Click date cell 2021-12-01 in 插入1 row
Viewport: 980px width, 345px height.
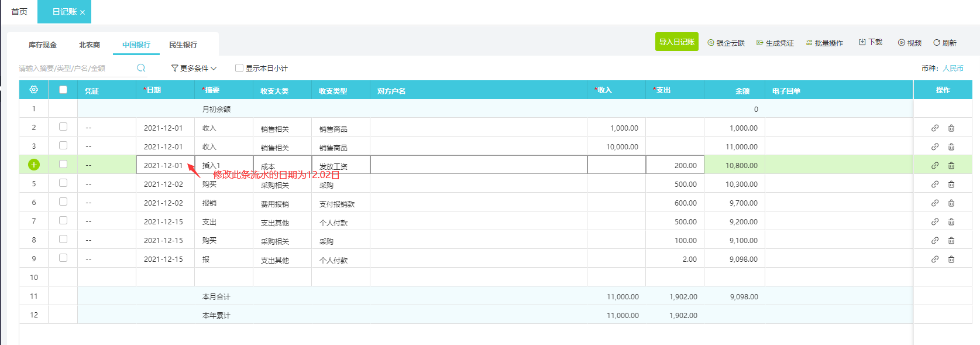[166, 165]
